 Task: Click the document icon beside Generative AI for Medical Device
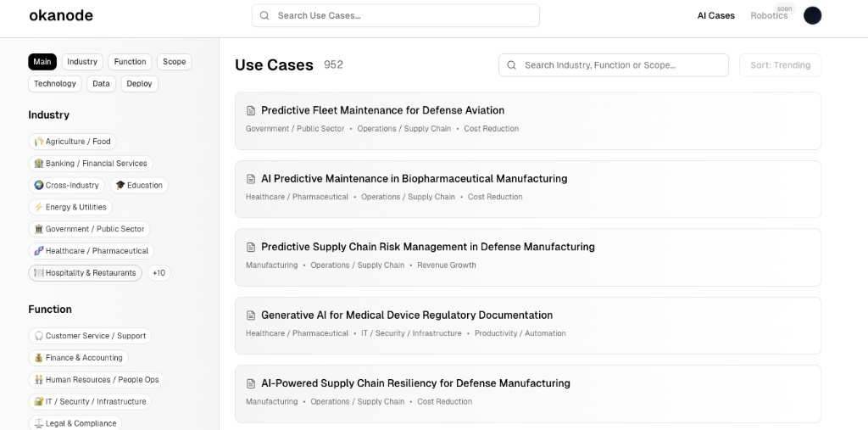coord(251,316)
